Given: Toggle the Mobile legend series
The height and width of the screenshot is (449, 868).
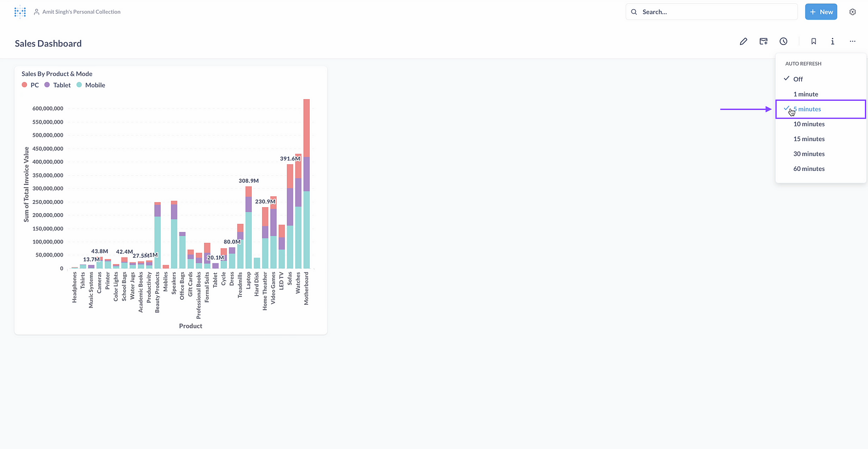Looking at the screenshot, I should 91,85.
